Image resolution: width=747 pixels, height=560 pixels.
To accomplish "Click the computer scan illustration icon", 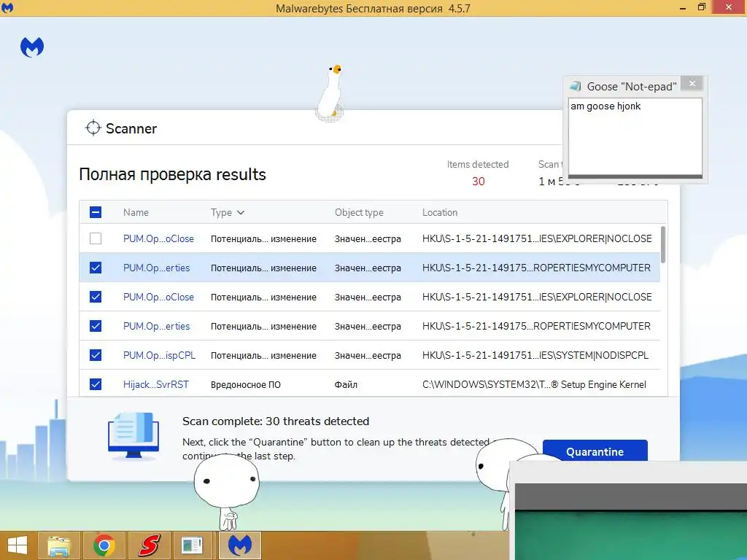I will point(133,435).
